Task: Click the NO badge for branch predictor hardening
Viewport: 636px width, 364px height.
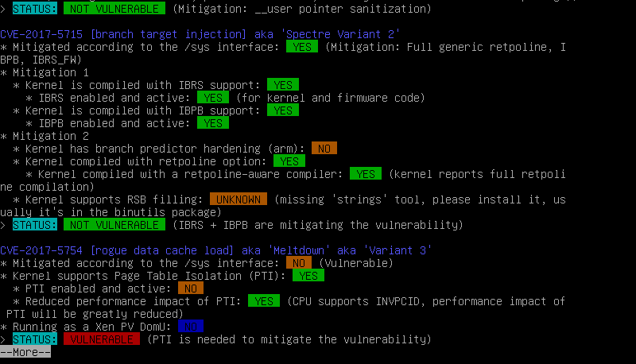Action: click(324, 149)
